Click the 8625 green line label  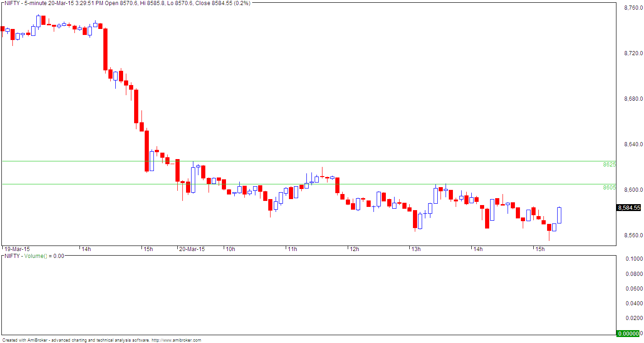click(x=609, y=164)
